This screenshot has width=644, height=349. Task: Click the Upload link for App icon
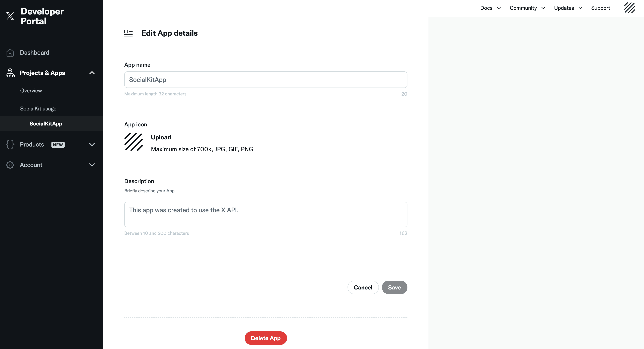(161, 137)
